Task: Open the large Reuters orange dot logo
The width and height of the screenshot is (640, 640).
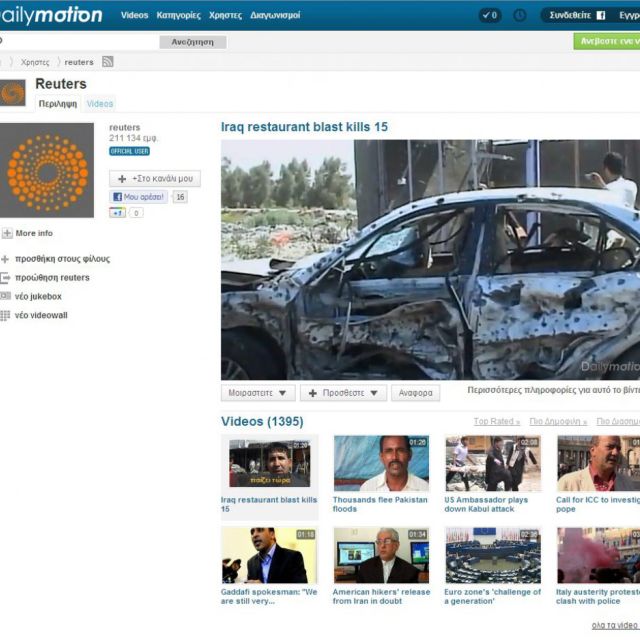Action: point(47,170)
